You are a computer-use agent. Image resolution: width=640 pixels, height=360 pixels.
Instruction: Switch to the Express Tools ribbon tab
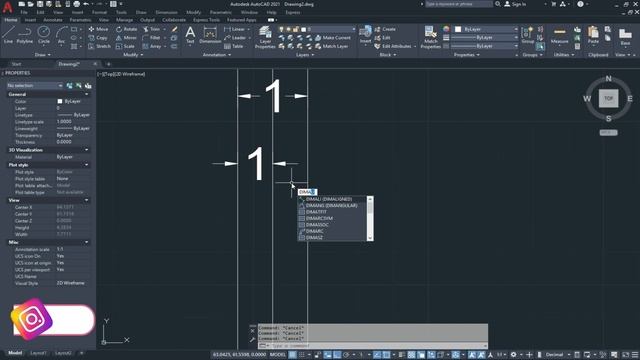tap(206, 20)
